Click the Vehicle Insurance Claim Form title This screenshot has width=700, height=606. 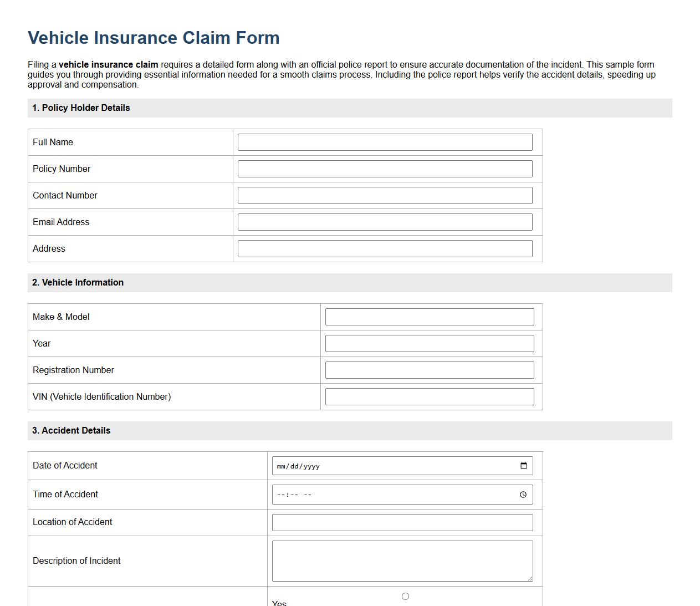(x=153, y=38)
